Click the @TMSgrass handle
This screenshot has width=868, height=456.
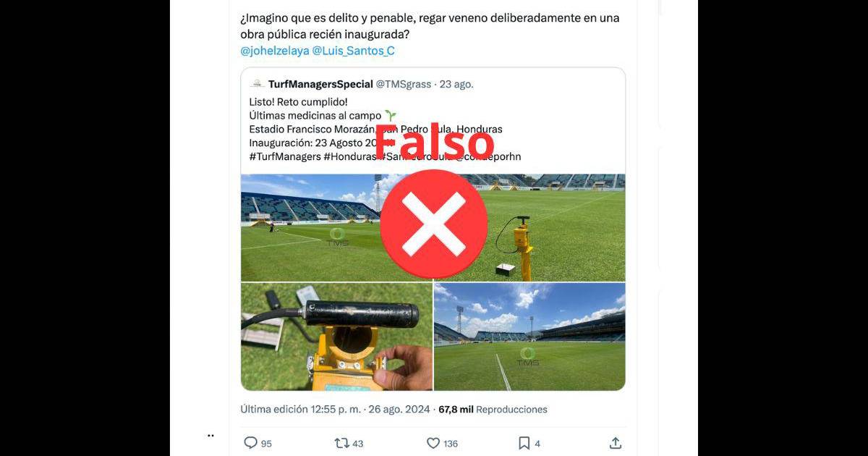pos(404,84)
